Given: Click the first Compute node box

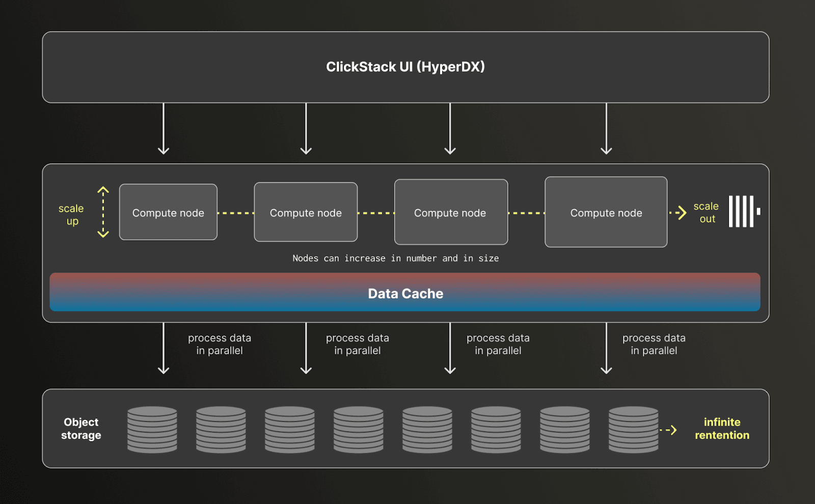Looking at the screenshot, I should [168, 212].
